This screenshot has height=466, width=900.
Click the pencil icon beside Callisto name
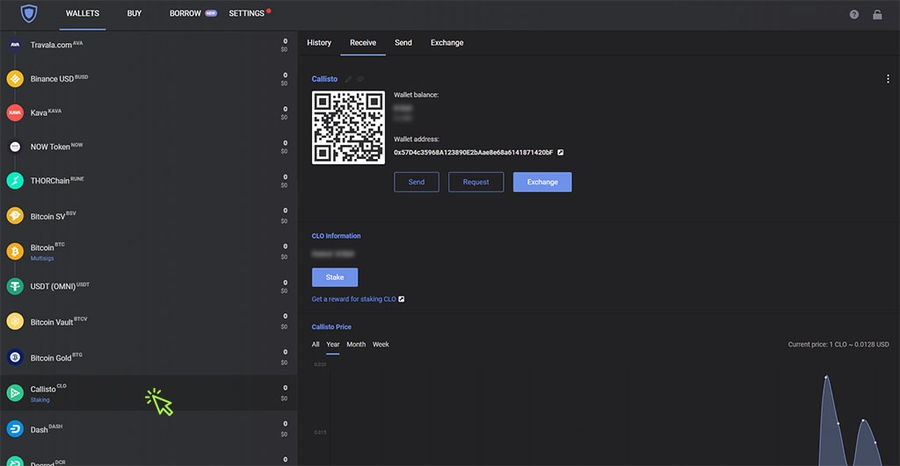click(x=348, y=79)
